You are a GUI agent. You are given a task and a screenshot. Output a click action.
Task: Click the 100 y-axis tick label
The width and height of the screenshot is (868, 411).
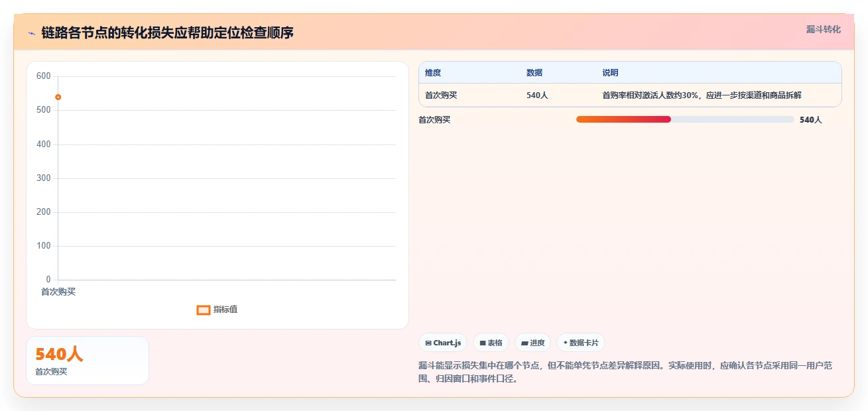click(x=44, y=246)
